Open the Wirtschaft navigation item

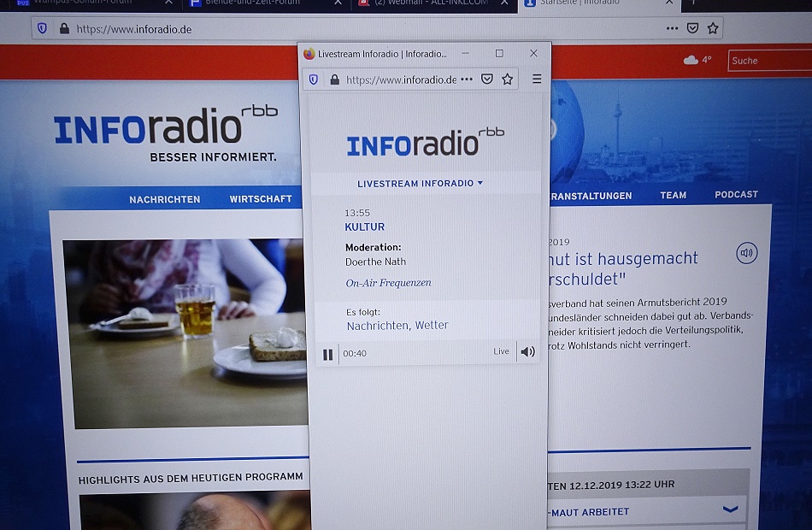[x=261, y=199]
